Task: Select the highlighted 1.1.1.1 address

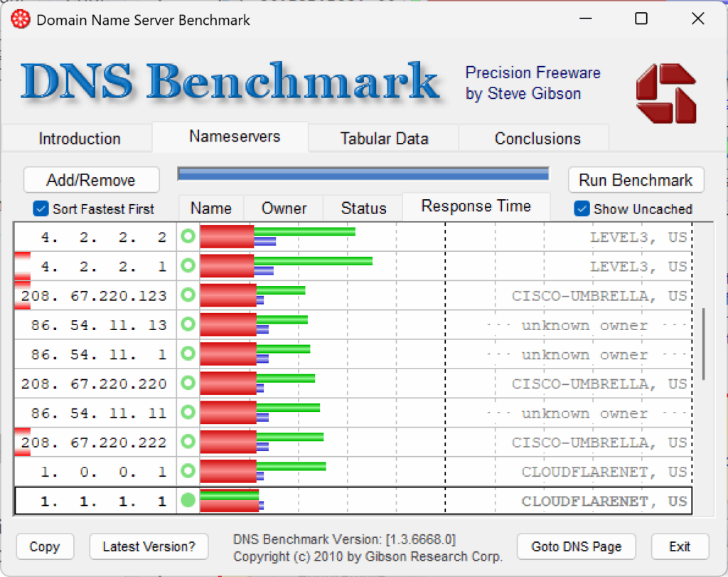Action: [x=104, y=502]
